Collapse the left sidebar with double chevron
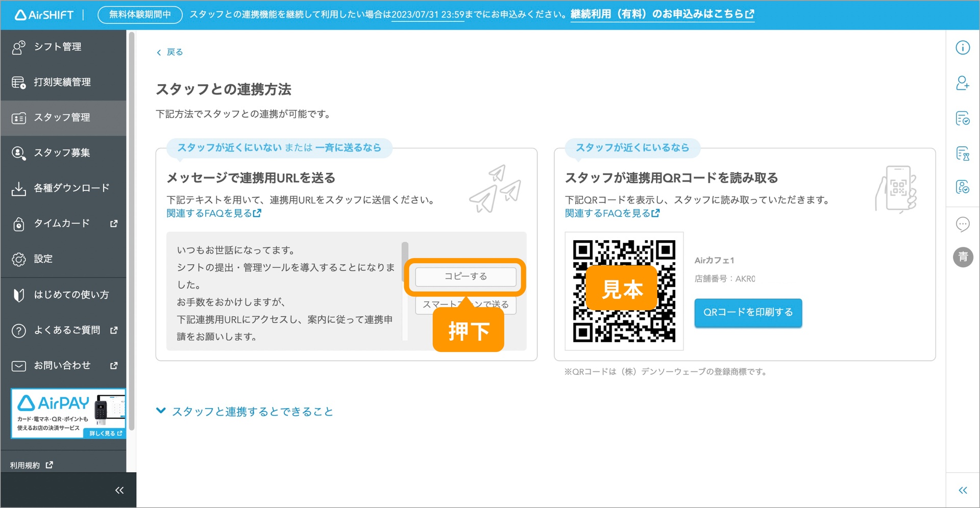The height and width of the screenshot is (508, 980). tap(119, 490)
